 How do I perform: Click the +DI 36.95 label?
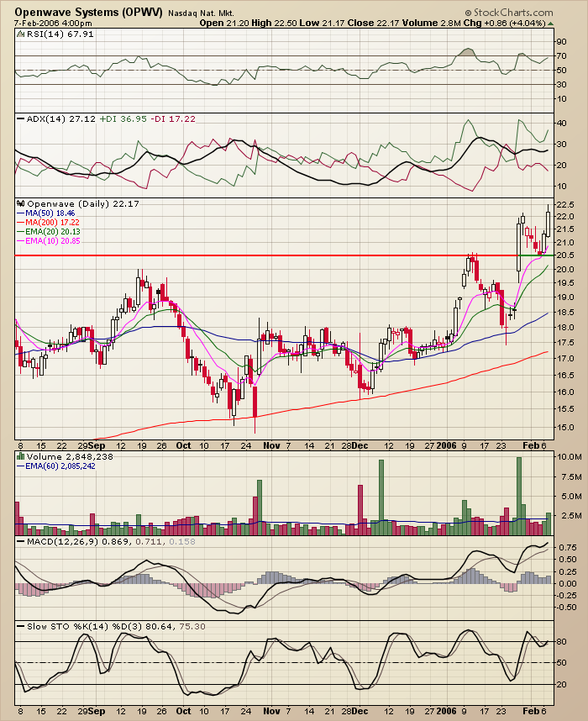[x=123, y=118]
